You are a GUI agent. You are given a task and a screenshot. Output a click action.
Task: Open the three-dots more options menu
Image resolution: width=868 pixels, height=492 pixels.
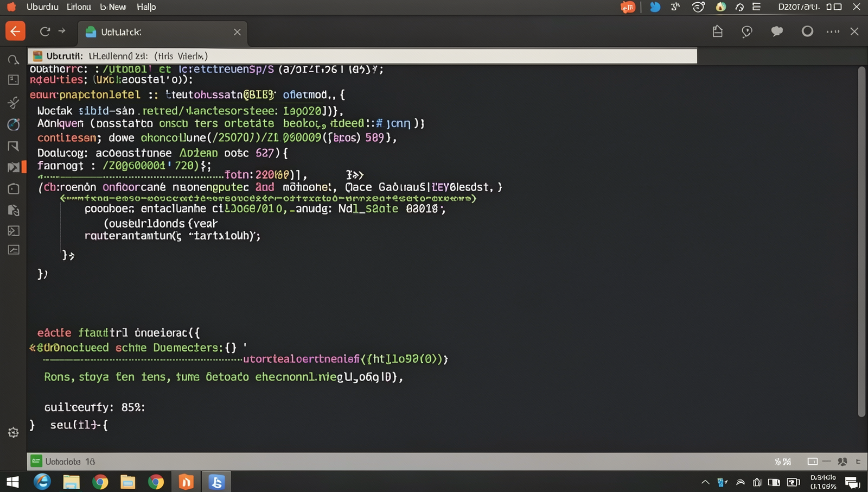click(x=833, y=31)
